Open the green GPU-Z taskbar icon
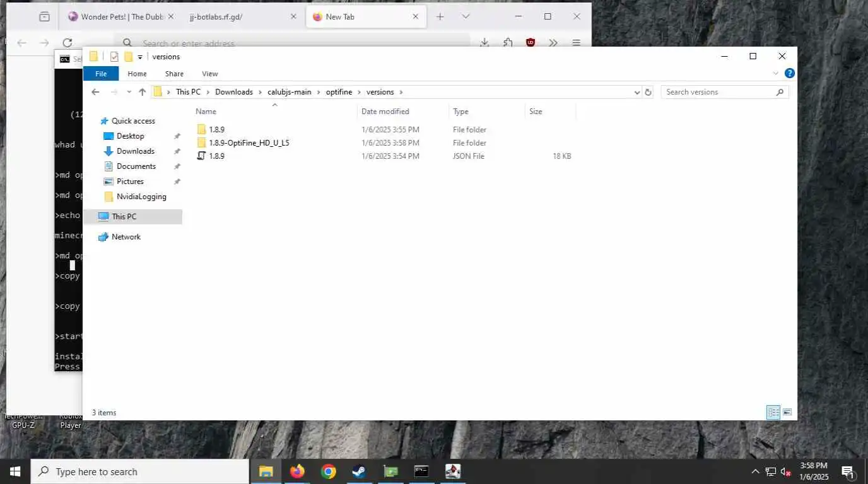868x484 pixels. coord(390,471)
